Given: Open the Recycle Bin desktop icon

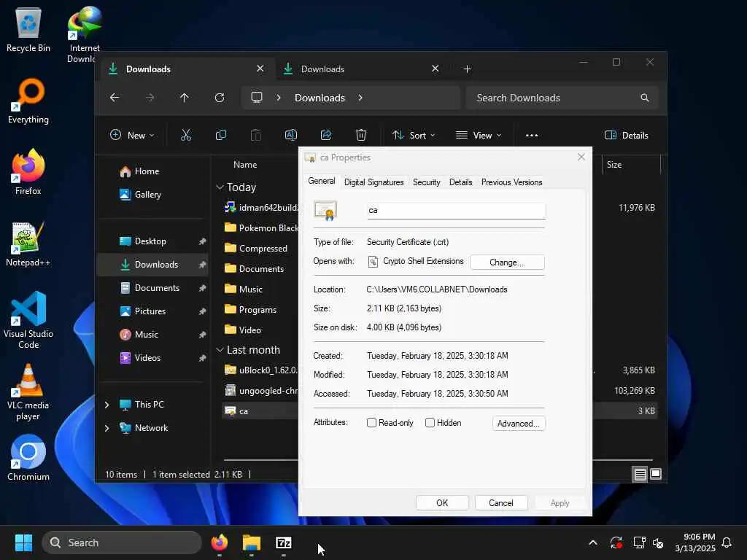Looking at the screenshot, I should pyautogui.click(x=28, y=30).
